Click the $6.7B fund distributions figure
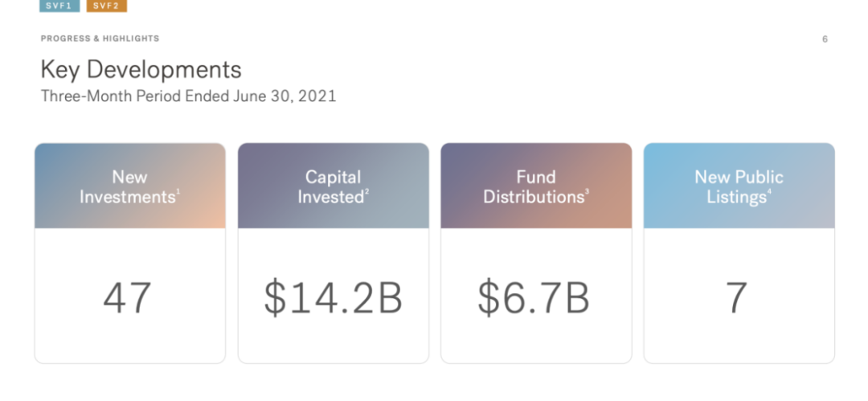The width and height of the screenshot is (868, 401). pos(534,297)
